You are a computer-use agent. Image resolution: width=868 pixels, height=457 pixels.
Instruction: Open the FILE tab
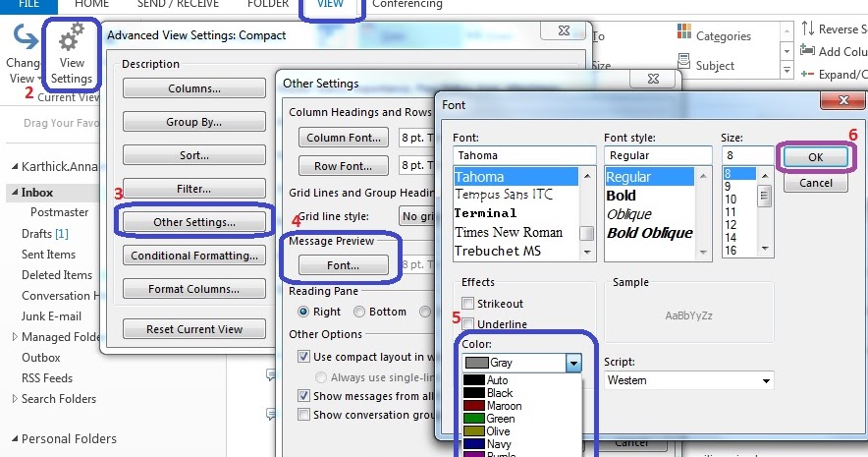click(28, 5)
